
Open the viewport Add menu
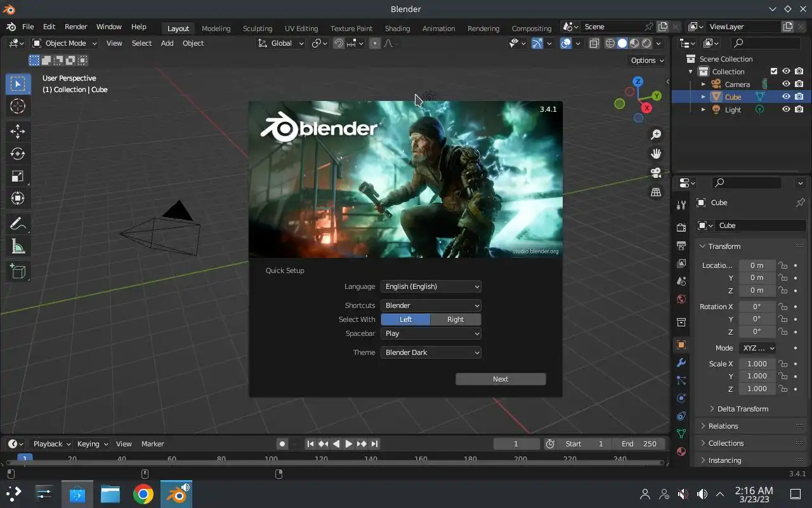[x=167, y=43]
